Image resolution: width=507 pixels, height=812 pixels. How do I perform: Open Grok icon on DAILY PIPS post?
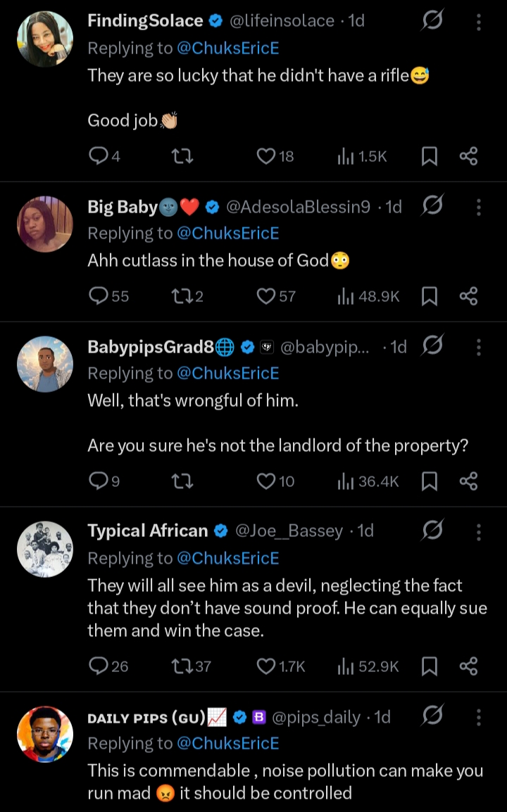[432, 717]
